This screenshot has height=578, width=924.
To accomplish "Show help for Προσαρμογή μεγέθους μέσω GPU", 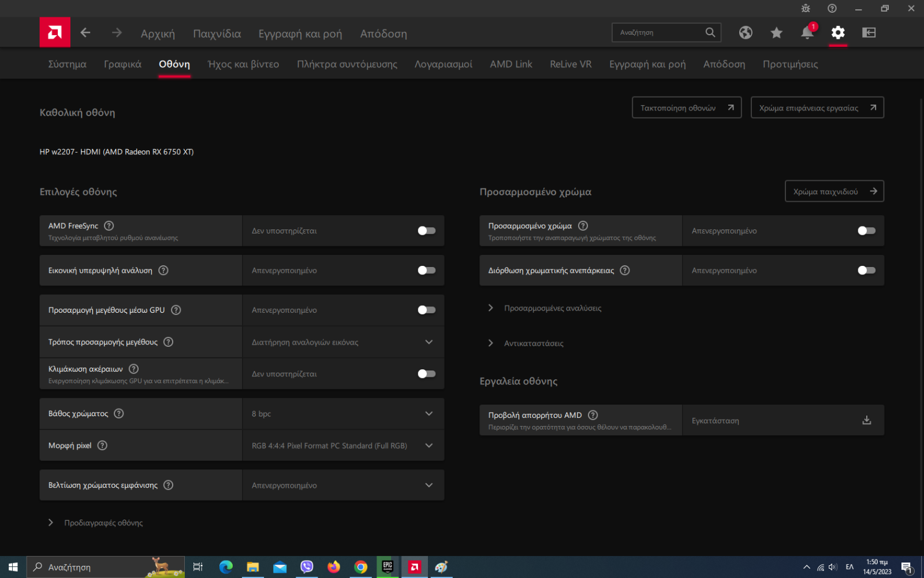I will [176, 310].
